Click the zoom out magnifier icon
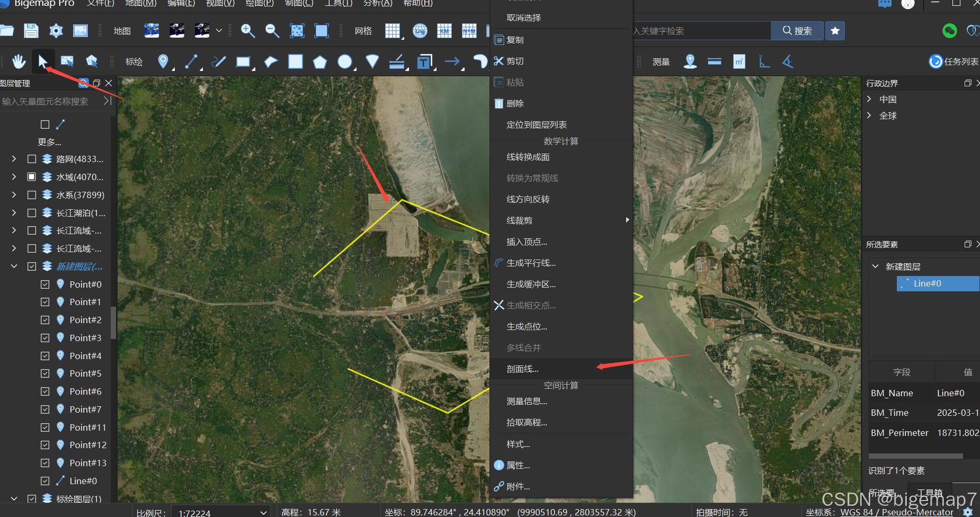The height and width of the screenshot is (517, 980). pos(272,31)
